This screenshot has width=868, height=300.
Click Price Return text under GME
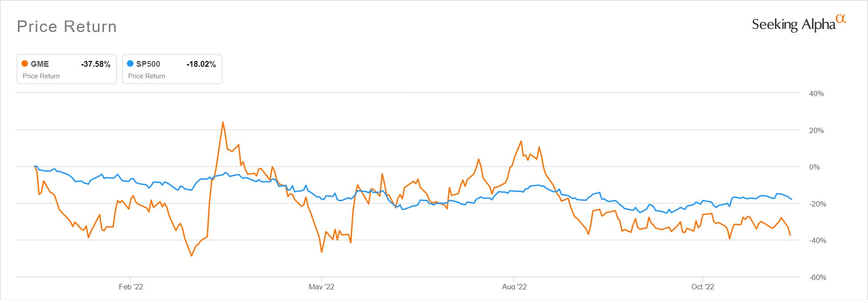tap(41, 76)
